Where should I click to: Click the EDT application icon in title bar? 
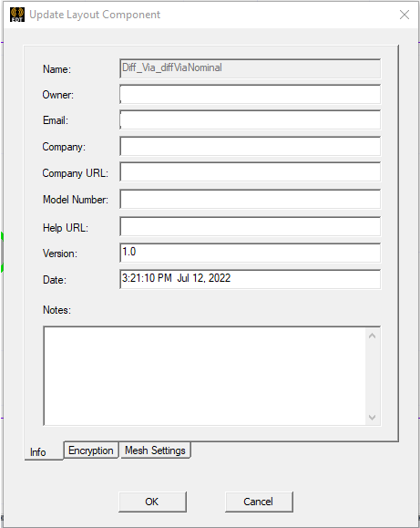coord(17,15)
